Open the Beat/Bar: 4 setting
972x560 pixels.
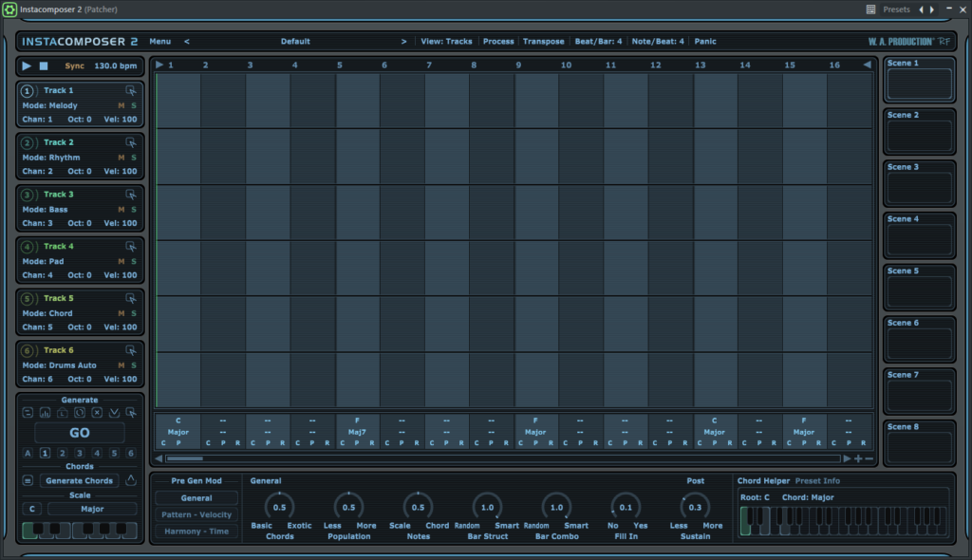pos(598,42)
